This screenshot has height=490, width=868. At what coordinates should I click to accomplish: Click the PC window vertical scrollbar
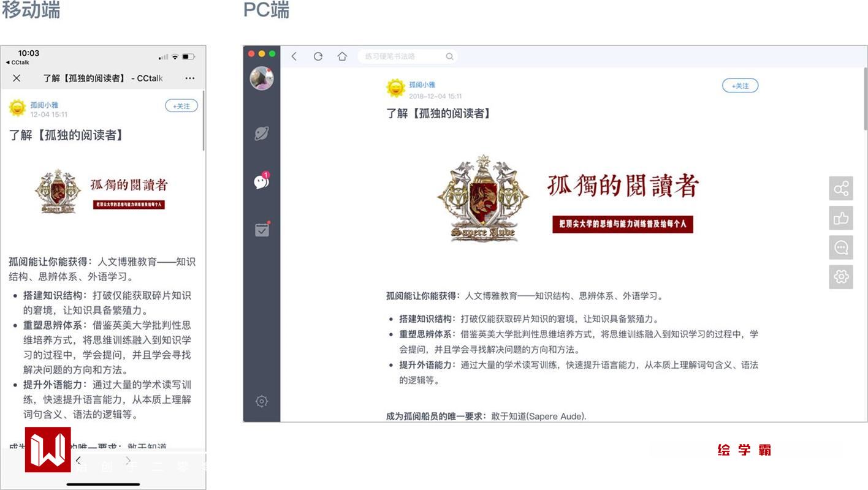pyautogui.click(x=865, y=98)
